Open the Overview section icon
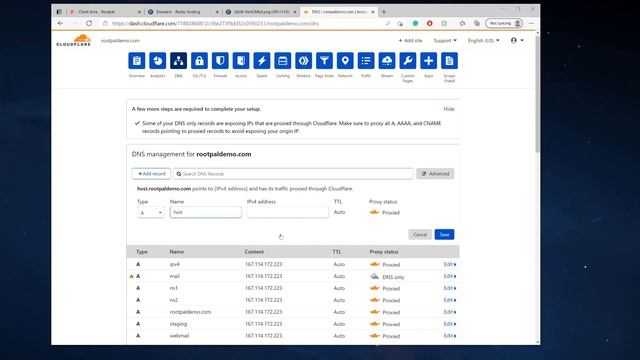 (x=137, y=61)
